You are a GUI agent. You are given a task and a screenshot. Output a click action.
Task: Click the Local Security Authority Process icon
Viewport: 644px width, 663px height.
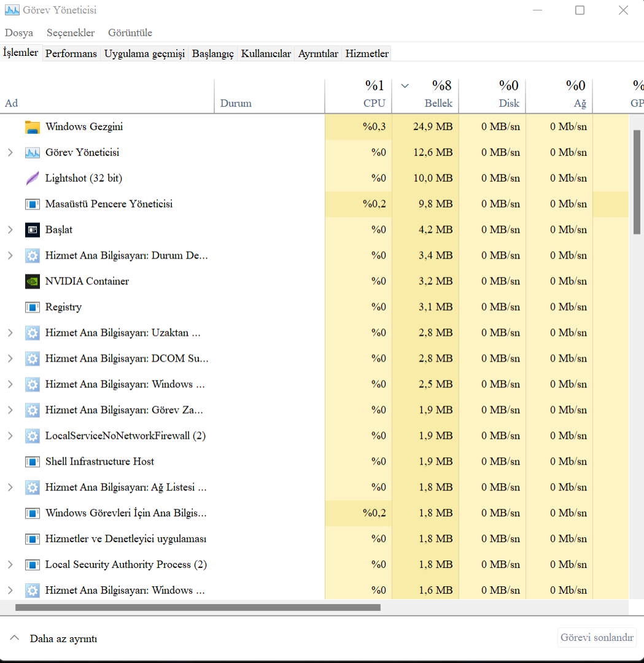pyautogui.click(x=32, y=565)
